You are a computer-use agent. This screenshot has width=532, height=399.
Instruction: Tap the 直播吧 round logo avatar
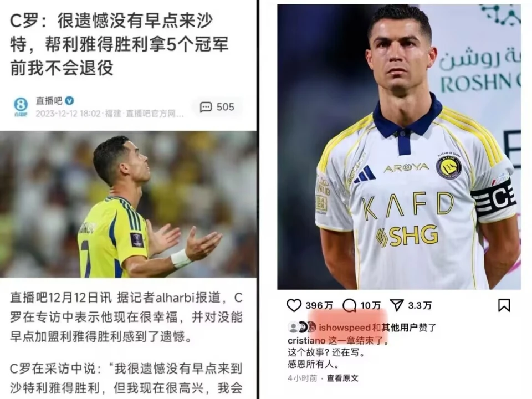[21, 106]
